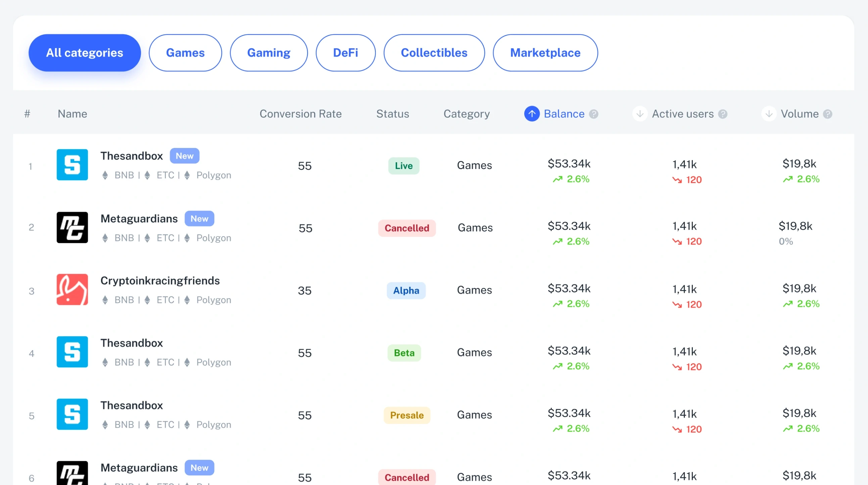Click the Conversion Rate column header
Screen dimensions: 868x485
tap(300, 114)
